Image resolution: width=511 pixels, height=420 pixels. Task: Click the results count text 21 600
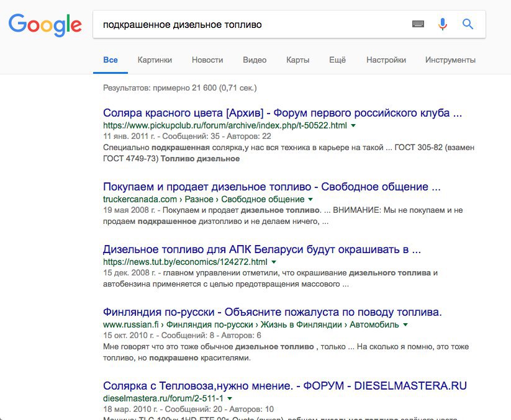(x=180, y=88)
